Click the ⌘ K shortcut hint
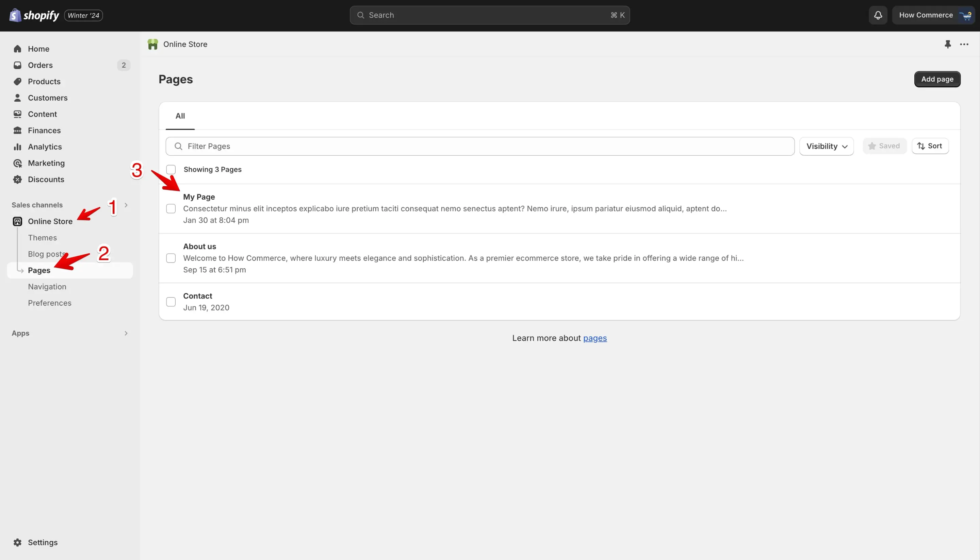The height and width of the screenshot is (560, 980). tap(617, 15)
